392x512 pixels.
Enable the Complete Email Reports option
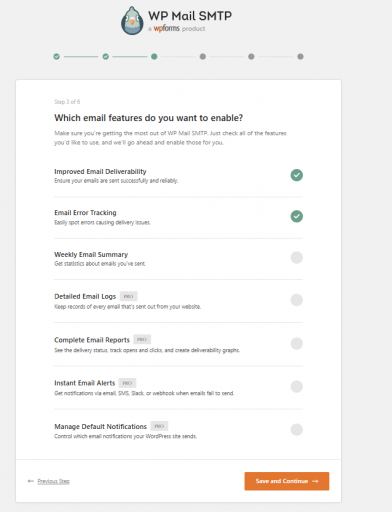[297, 343]
